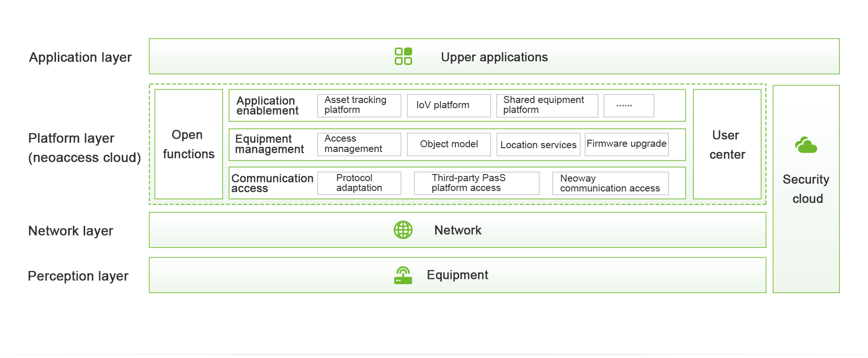This screenshot has height=358, width=868.
Task: Click Third-party PasS platform access box
Action: tap(476, 183)
